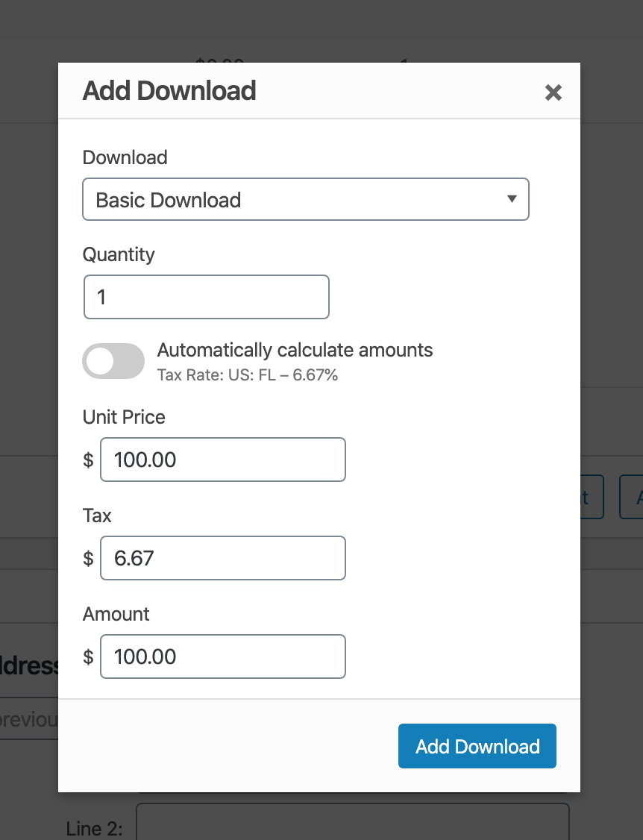Viewport: 643px width, 840px height.
Task: Focus the Quantity input field
Action: pos(206,297)
